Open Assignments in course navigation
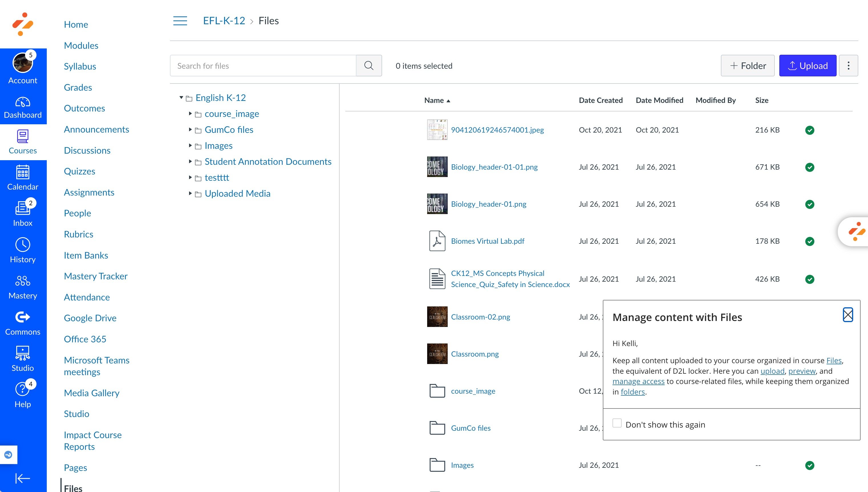The width and height of the screenshot is (868, 492). (89, 192)
